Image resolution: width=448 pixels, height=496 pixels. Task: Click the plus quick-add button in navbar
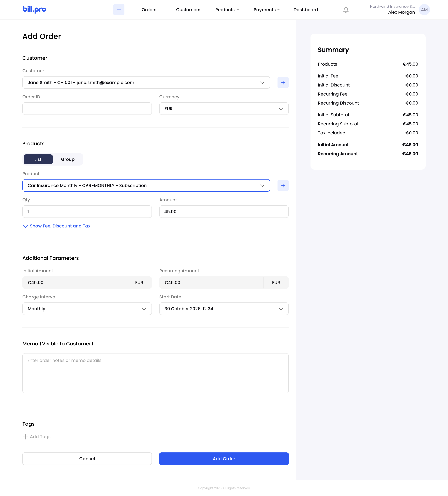[x=119, y=10]
